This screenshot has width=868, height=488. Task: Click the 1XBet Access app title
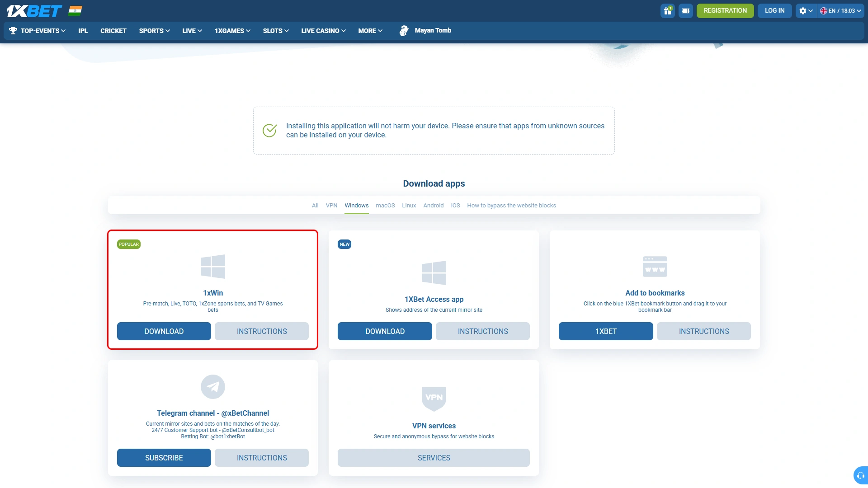pyautogui.click(x=434, y=300)
